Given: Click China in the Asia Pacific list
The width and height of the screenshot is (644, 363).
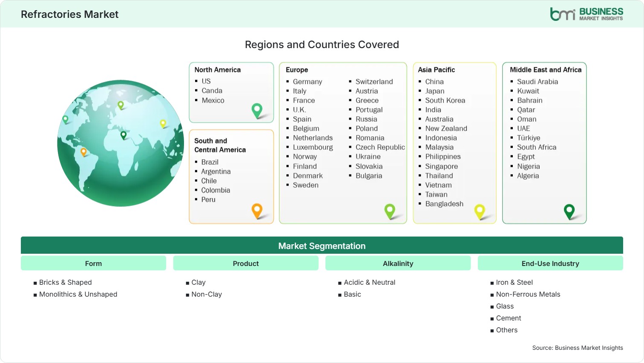Looking at the screenshot, I should click(434, 82).
